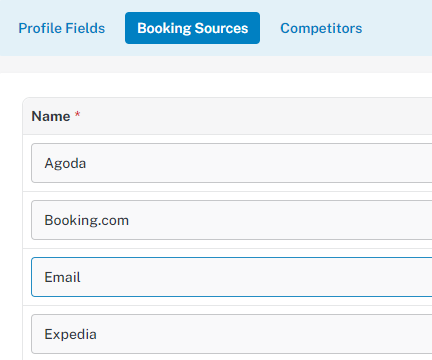Open the Competitors tab
432x360 pixels.
click(321, 28)
